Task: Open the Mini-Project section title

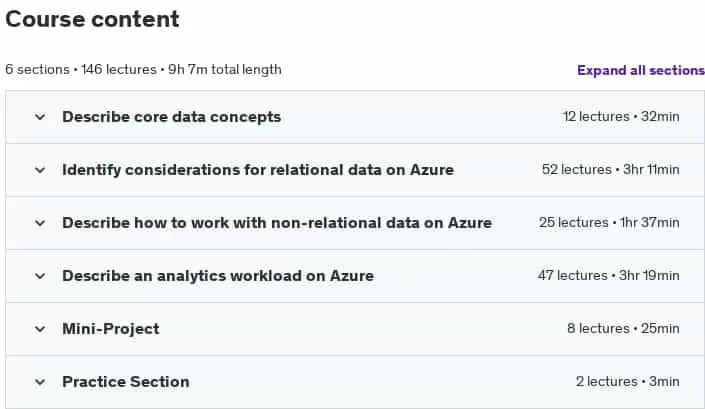Action: tap(111, 329)
